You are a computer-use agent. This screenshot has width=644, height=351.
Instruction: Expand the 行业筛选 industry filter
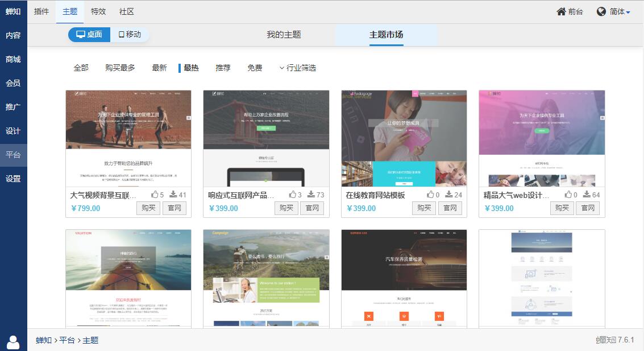tap(297, 68)
